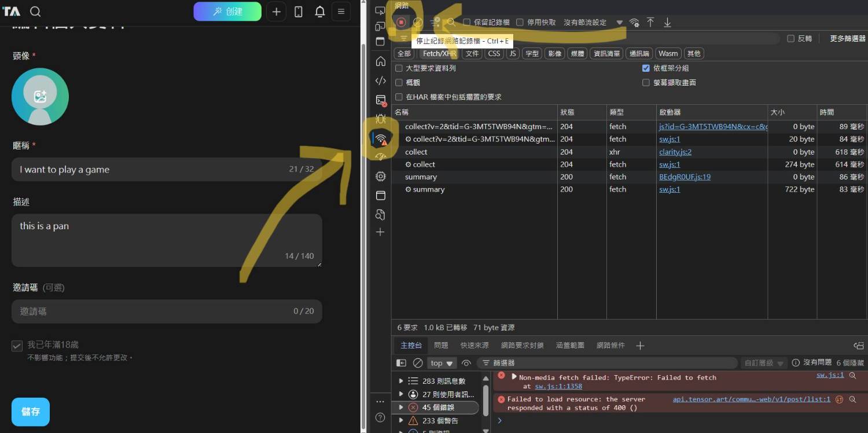Uncheck the 依框架分組 checkbox

click(x=646, y=68)
